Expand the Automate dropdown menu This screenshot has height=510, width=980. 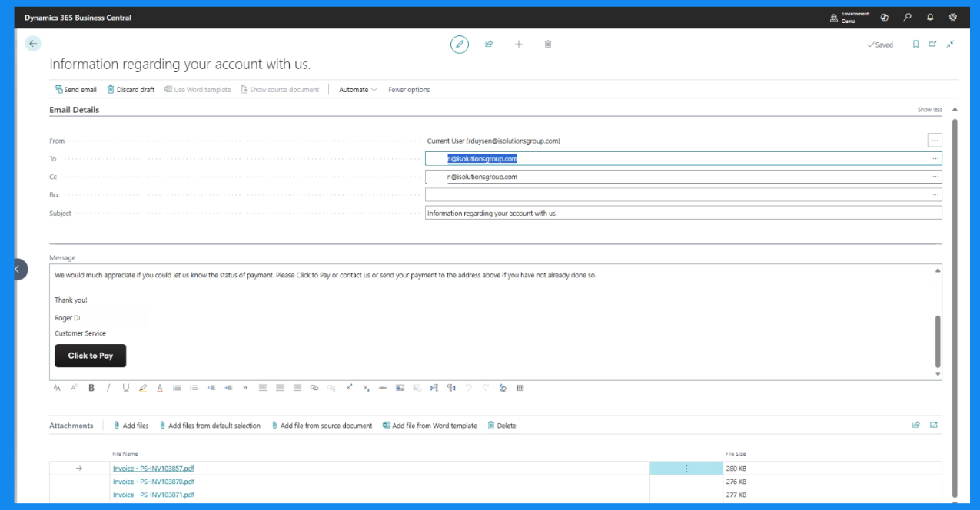coord(357,90)
